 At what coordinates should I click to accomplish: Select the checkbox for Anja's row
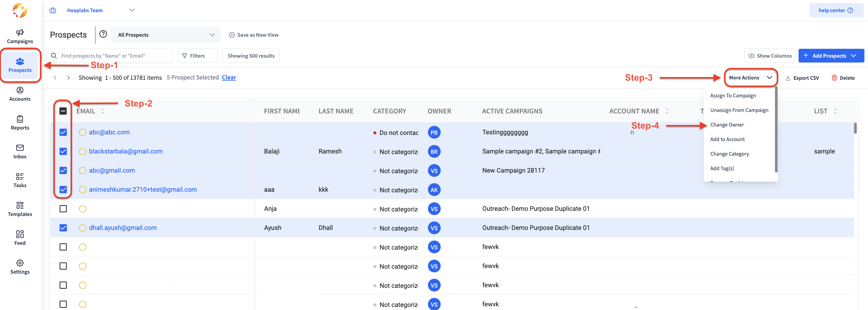63,209
